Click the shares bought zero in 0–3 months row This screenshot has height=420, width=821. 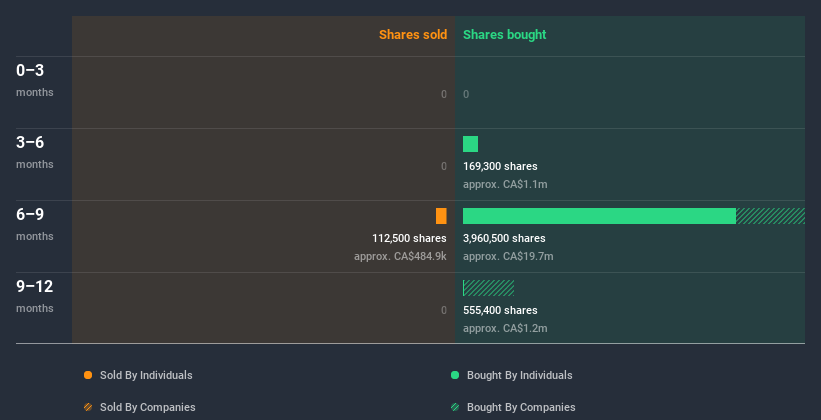(466, 94)
